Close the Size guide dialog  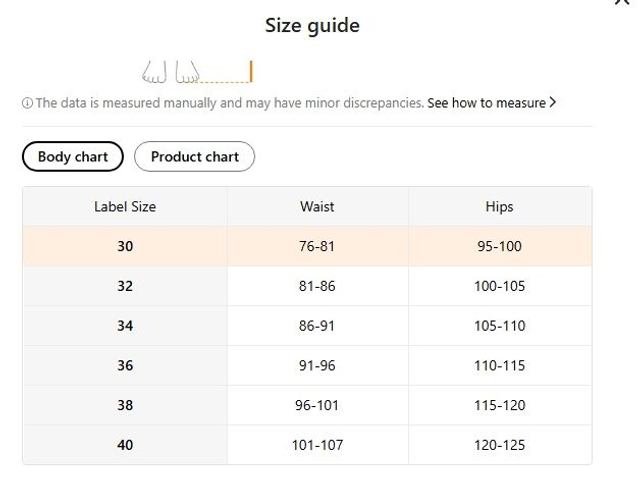click(x=621, y=3)
